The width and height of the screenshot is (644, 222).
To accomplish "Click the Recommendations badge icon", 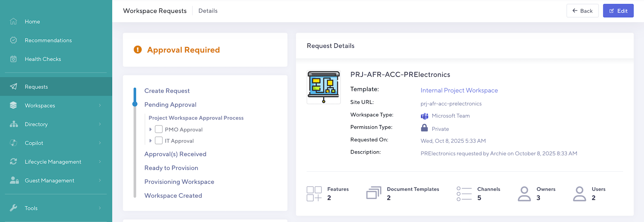I will pyautogui.click(x=13, y=40).
